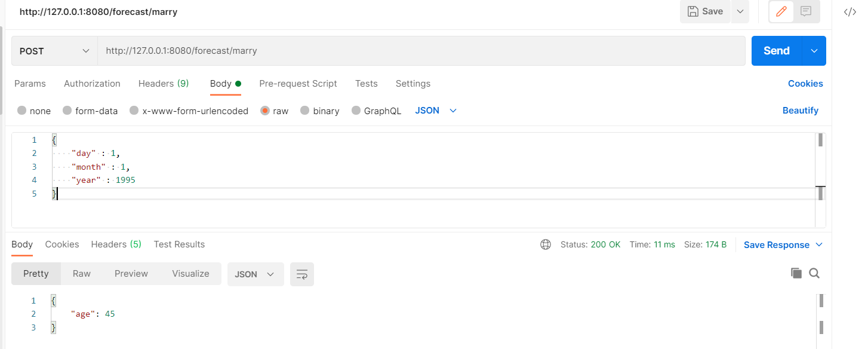Click the Status: 200 OK text
The height and width of the screenshot is (349, 868).
click(x=590, y=244)
